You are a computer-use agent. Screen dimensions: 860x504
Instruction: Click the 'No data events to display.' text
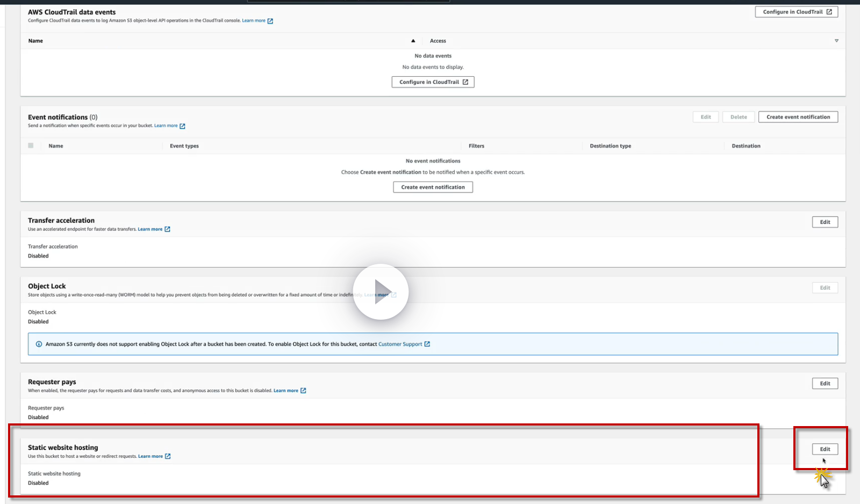433,67
